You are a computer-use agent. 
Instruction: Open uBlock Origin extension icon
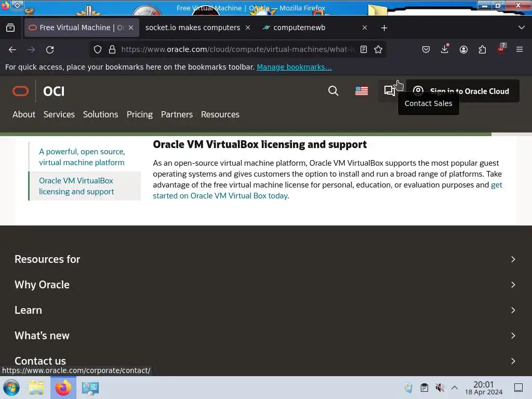(501, 49)
